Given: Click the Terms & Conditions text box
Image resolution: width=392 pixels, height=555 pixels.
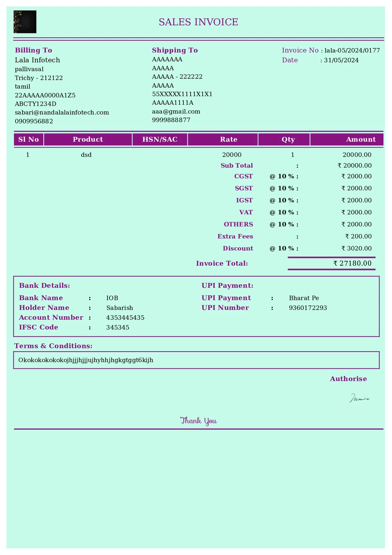Looking at the screenshot, I should (x=196, y=360).
